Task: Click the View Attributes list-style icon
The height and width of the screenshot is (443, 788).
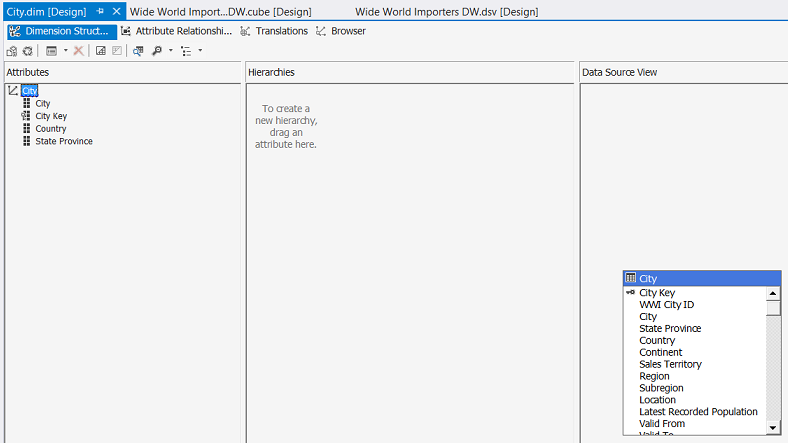Action: (186, 51)
